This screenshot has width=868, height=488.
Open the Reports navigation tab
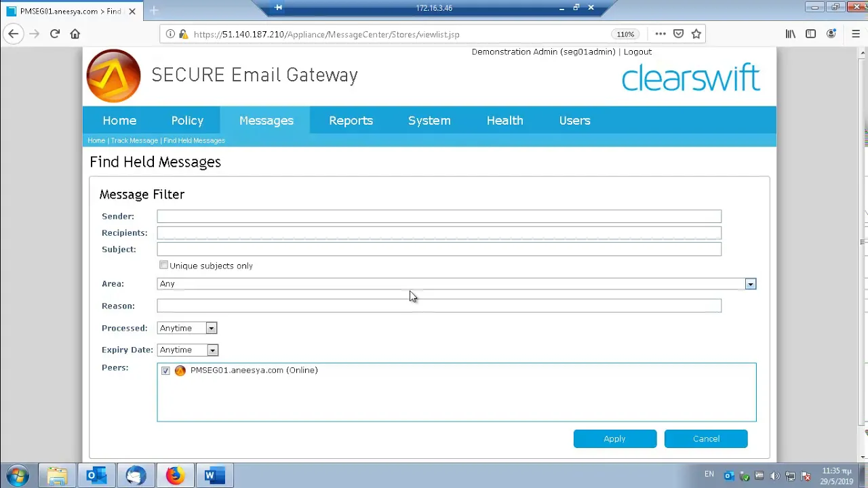click(351, 121)
